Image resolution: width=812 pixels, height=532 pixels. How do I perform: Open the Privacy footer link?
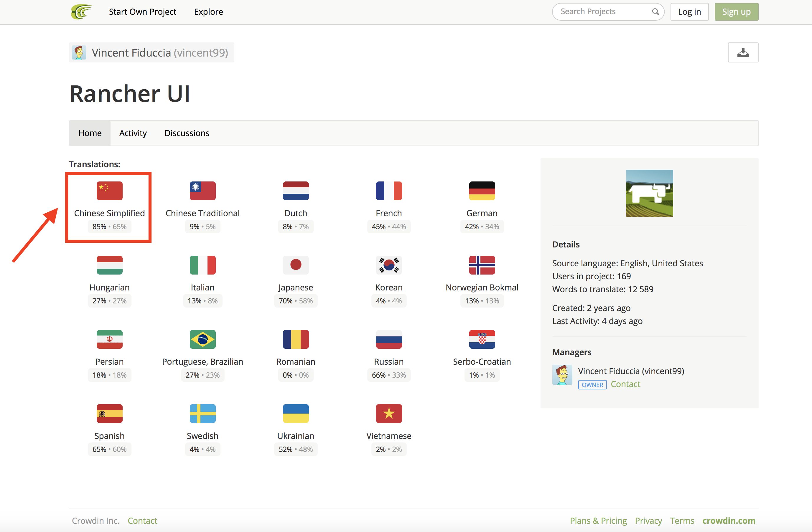[x=648, y=521]
